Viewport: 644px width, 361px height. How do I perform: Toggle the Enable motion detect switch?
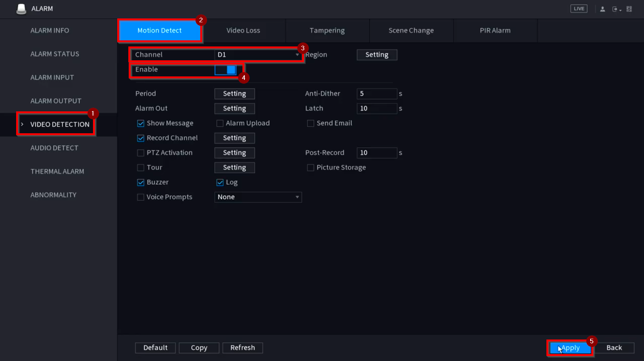[226, 70]
